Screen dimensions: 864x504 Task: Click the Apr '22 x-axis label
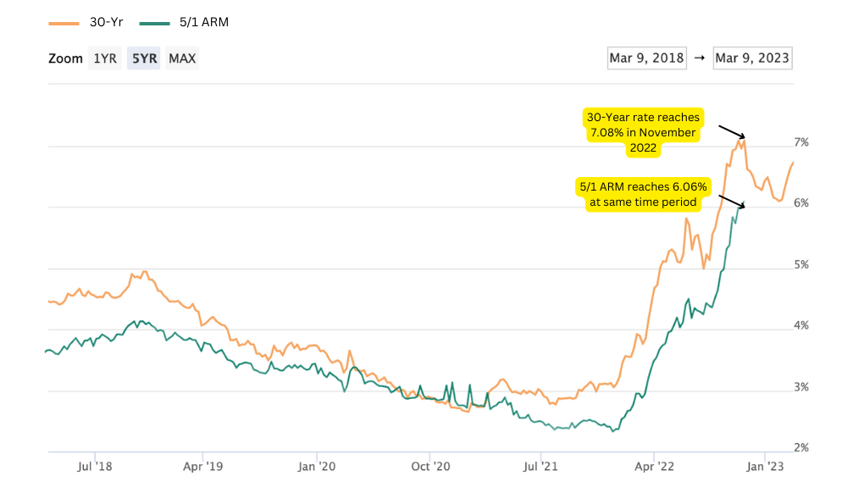pos(654,465)
